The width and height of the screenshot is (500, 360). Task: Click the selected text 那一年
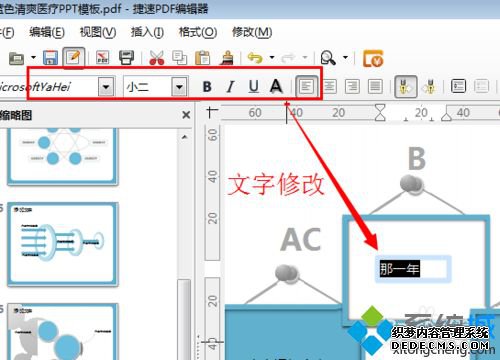pos(400,269)
